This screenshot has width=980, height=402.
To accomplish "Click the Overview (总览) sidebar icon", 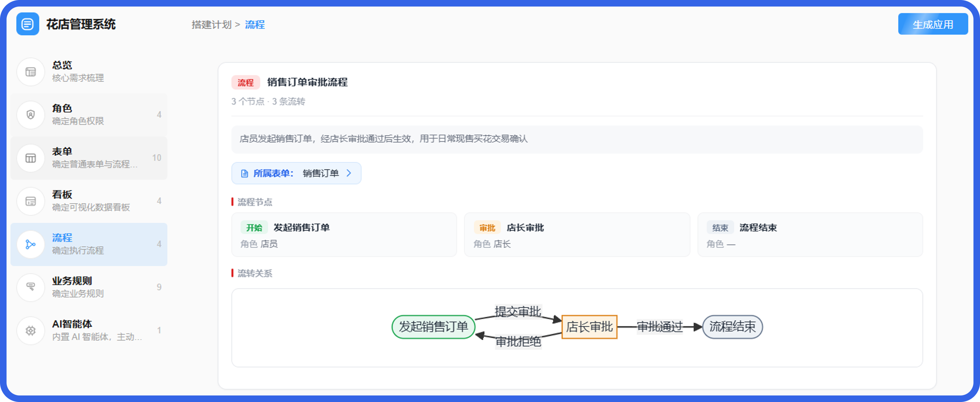I will point(30,72).
